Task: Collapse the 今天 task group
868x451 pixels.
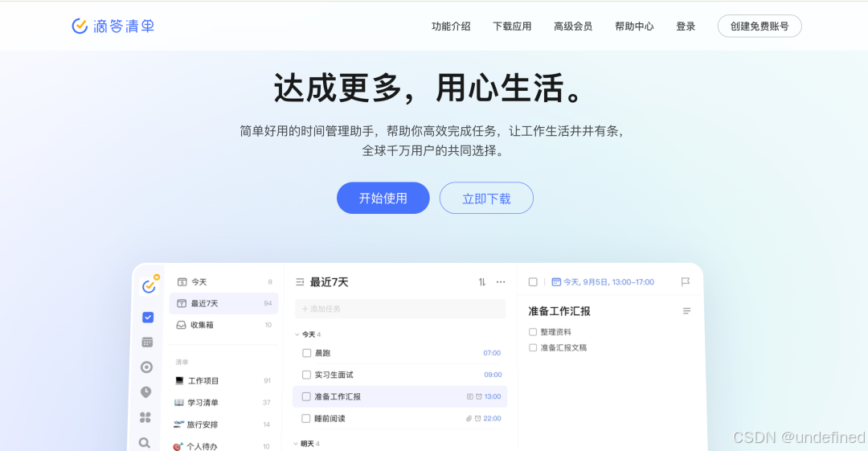Action: [x=297, y=334]
